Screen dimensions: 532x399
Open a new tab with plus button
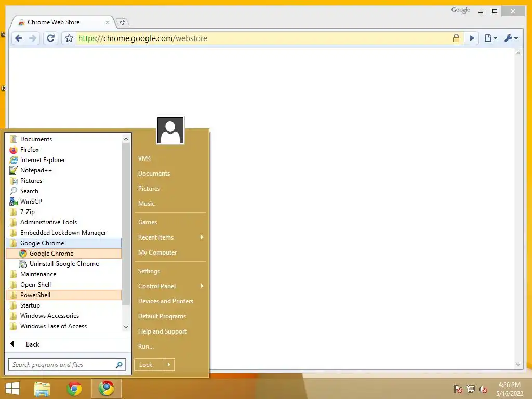coord(123,22)
